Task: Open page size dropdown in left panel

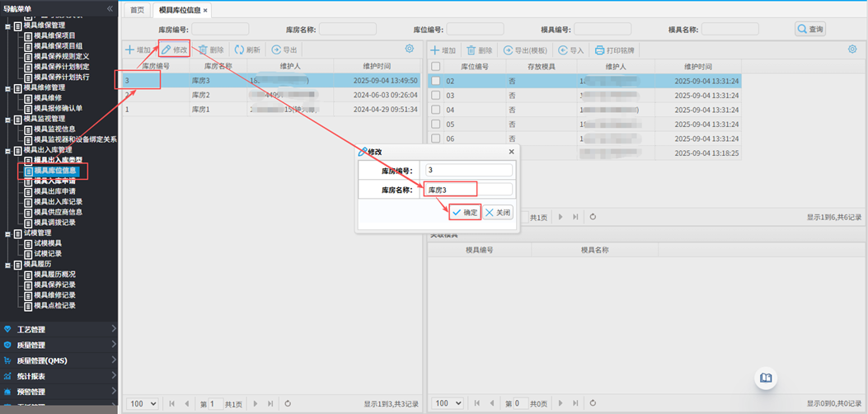Action: tap(143, 403)
